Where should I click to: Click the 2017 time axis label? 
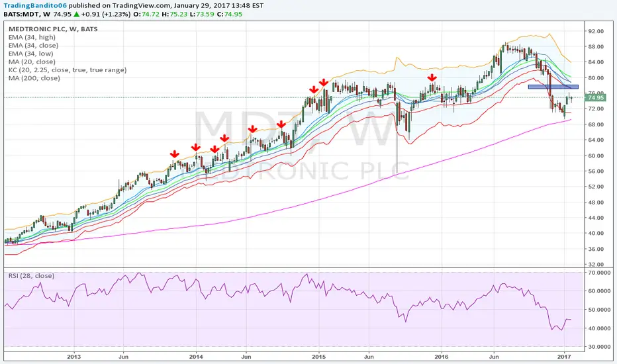(564, 357)
